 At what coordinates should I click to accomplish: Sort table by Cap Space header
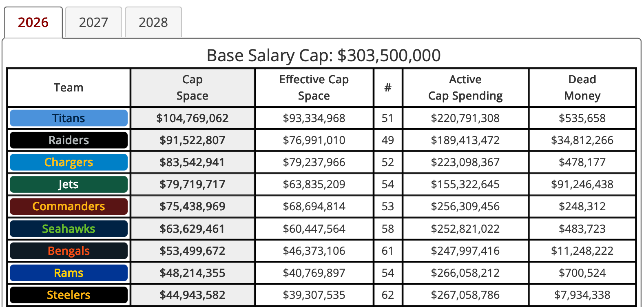click(192, 88)
